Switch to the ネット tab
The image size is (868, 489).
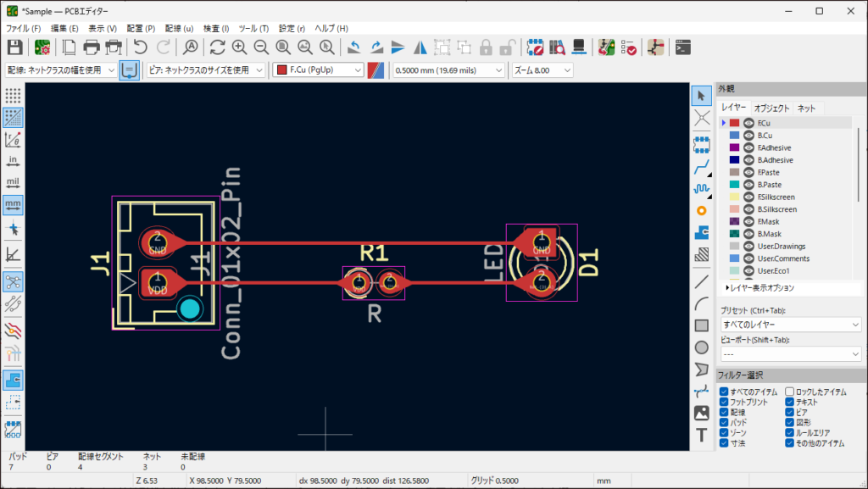[806, 108]
